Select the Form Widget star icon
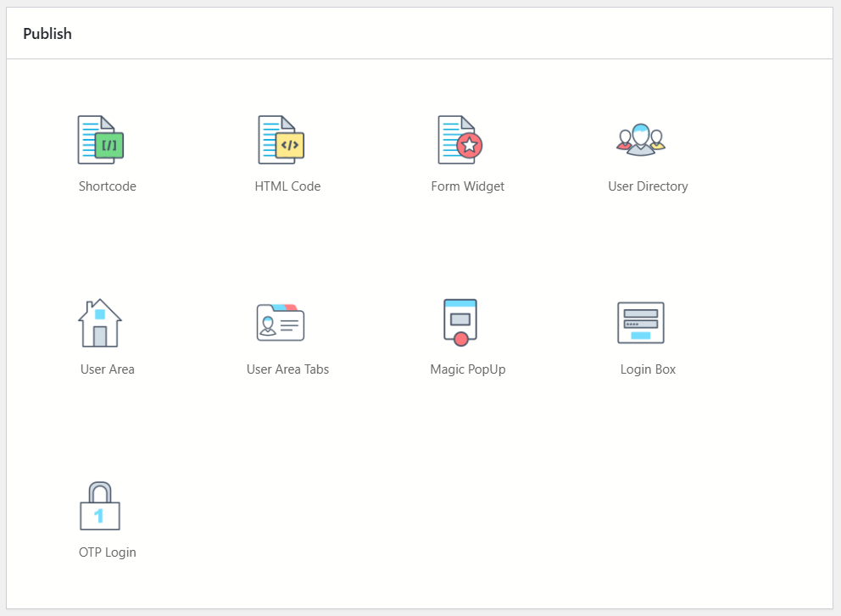This screenshot has height=616, width=841. pos(459,140)
